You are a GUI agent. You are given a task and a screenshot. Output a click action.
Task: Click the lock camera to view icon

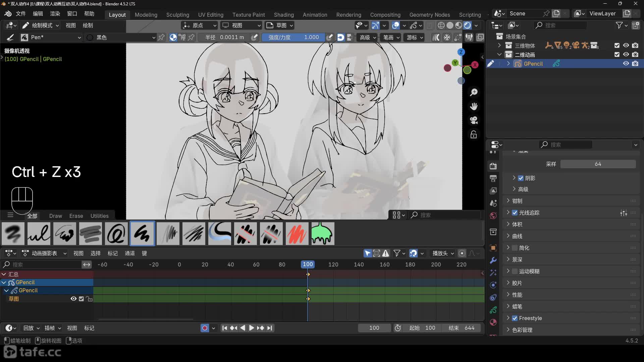click(x=474, y=134)
